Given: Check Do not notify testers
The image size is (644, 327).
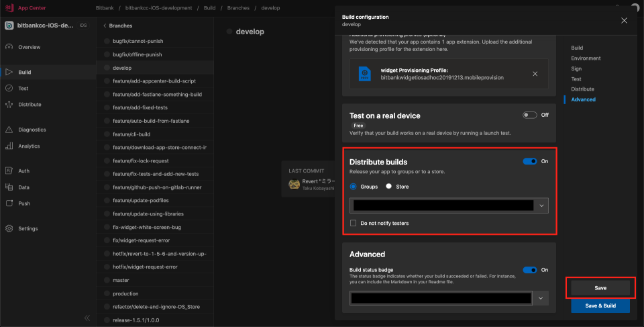Looking at the screenshot, I should click(x=354, y=223).
